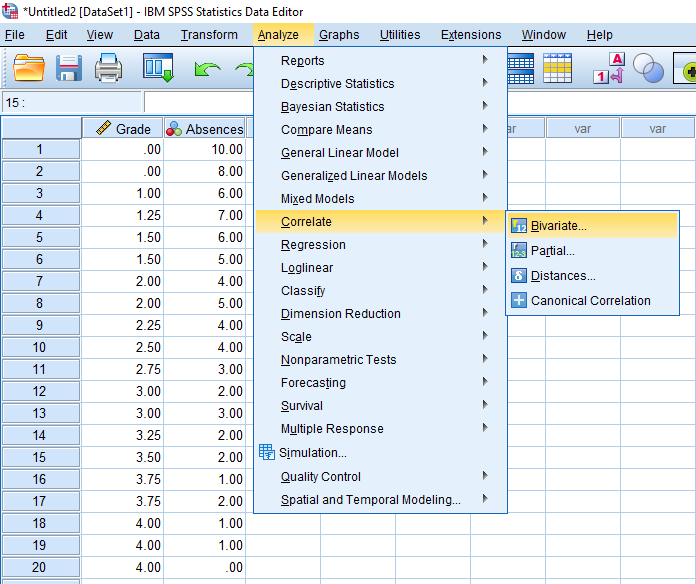
Task: Open the Help menu
Action: pyautogui.click(x=599, y=35)
